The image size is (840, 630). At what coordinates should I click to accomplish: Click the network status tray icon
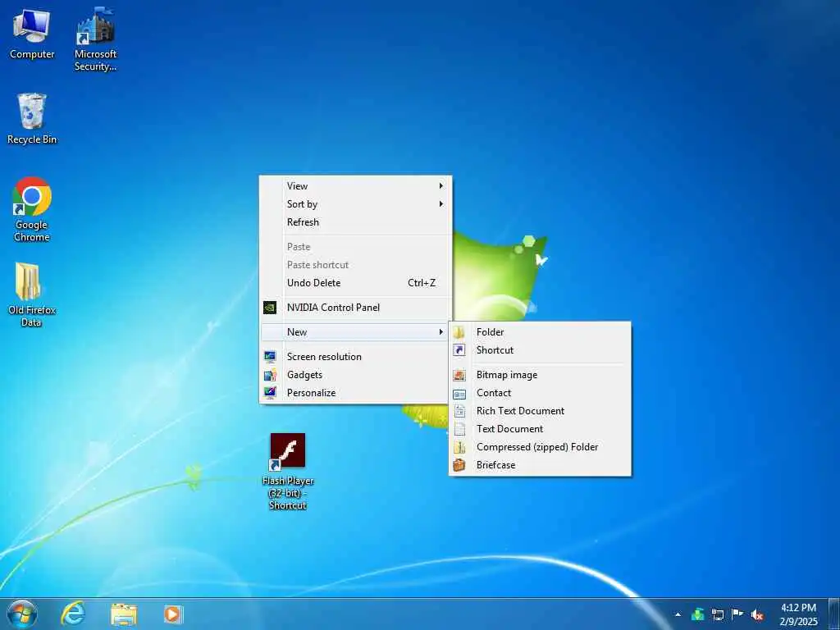(x=717, y=614)
